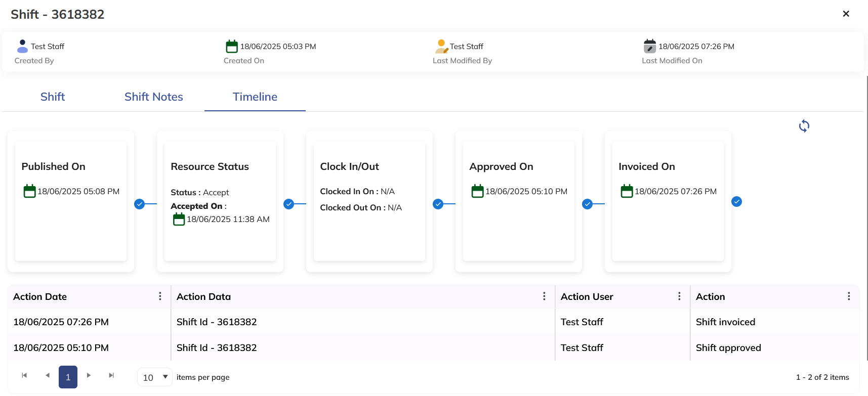Open the Shift Notes tab
868x396 pixels.
click(x=154, y=97)
